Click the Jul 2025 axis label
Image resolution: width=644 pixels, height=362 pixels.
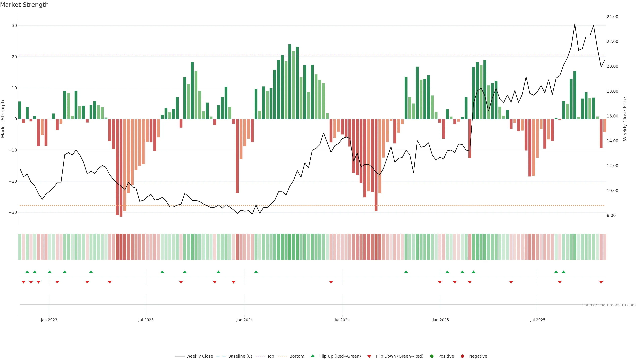coord(538,320)
